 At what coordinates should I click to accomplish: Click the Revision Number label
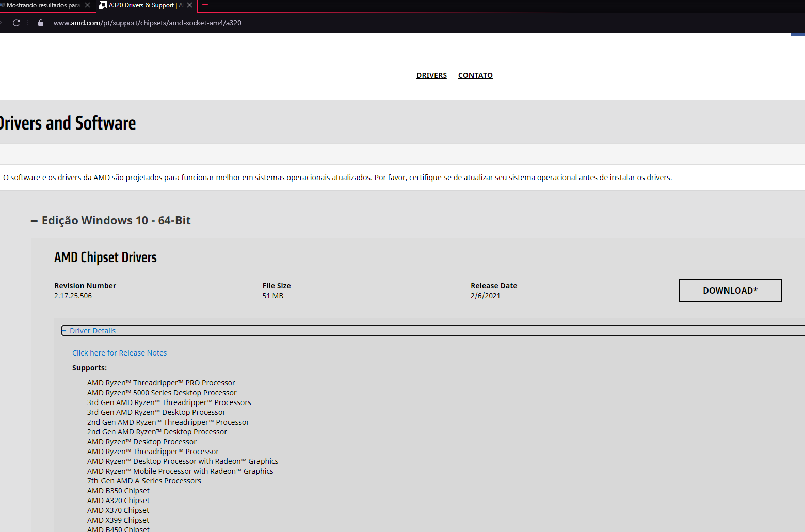(x=85, y=286)
